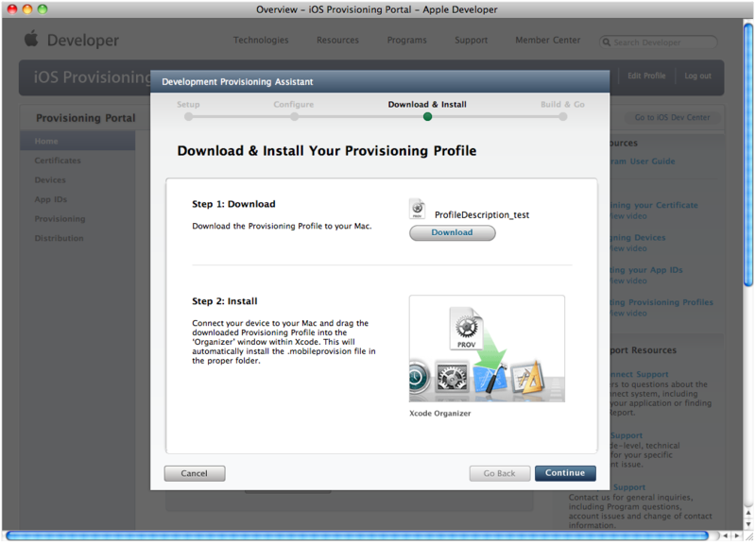This screenshot has width=756, height=544.
Task: Open the Program User Guide link
Action: 643,161
